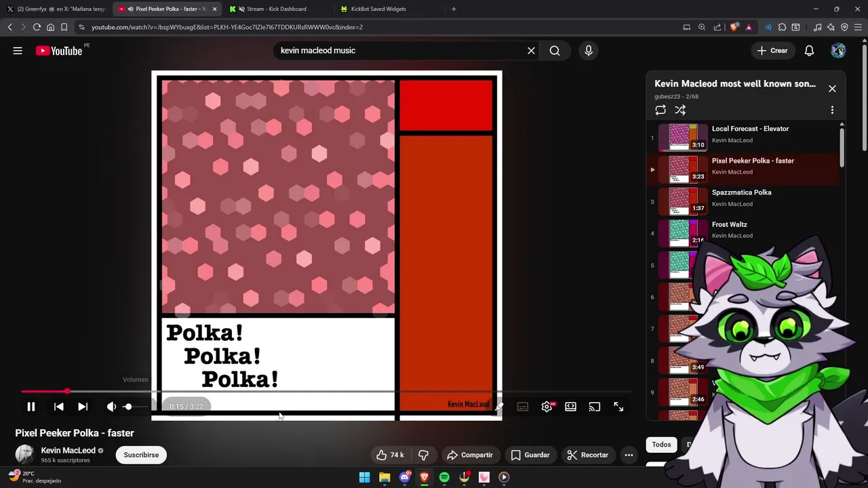Screen dimensions: 868x488
Task: Open the Brave VPN shield icon
Action: [x=844, y=27]
